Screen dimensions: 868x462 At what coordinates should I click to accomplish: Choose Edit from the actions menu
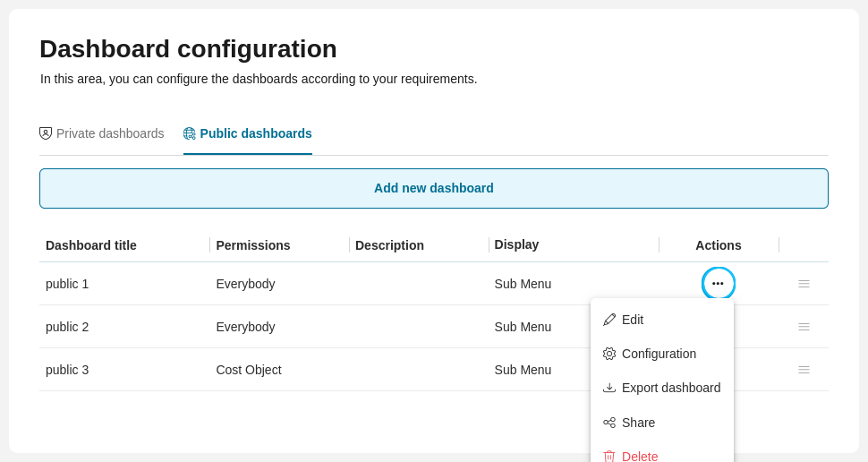pos(662,320)
